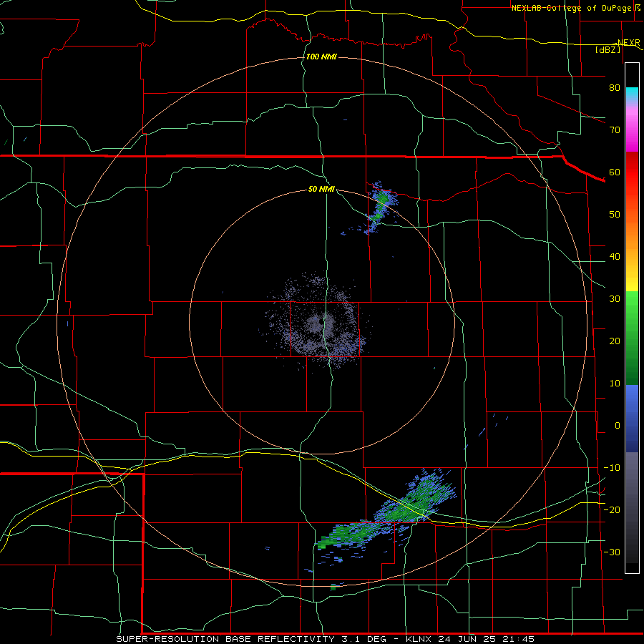Click the '10' value on dBZ scale
The width and height of the screenshot is (644, 644).
point(615,384)
